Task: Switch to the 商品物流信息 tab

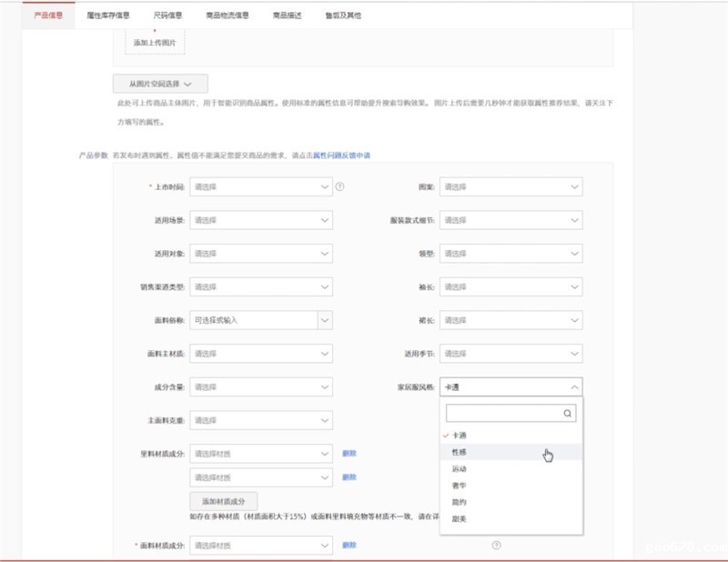Action: [x=227, y=14]
